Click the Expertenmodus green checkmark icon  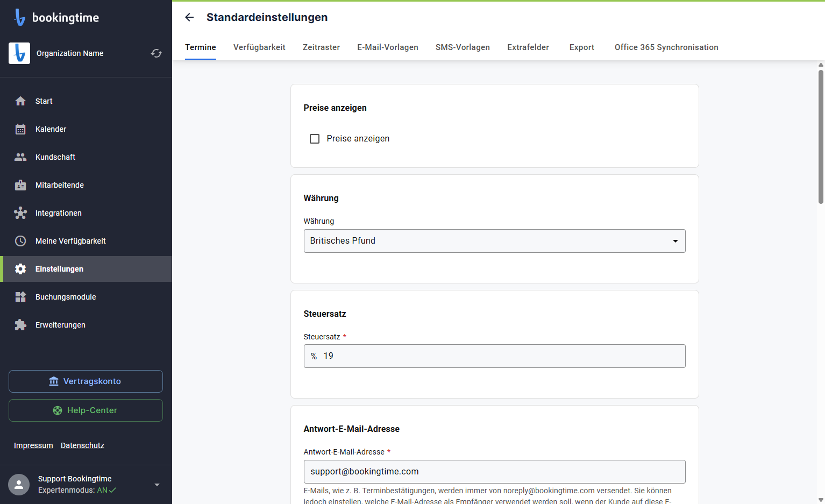[x=113, y=490]
